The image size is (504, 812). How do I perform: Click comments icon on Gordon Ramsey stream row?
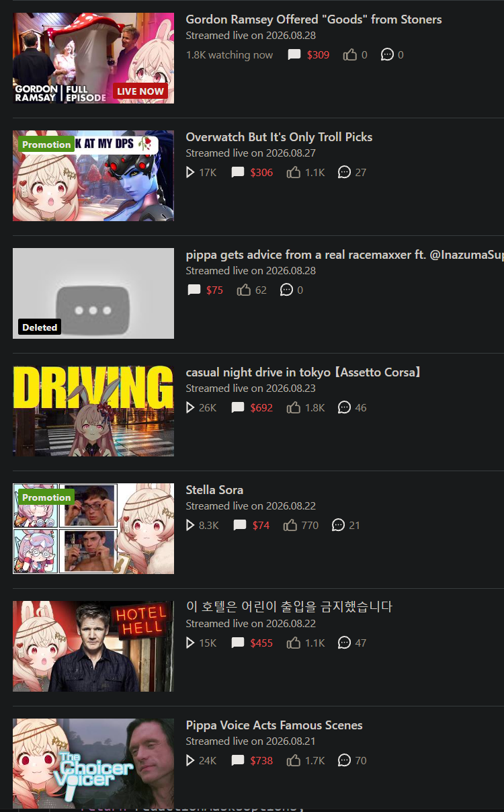pos(387,55)
